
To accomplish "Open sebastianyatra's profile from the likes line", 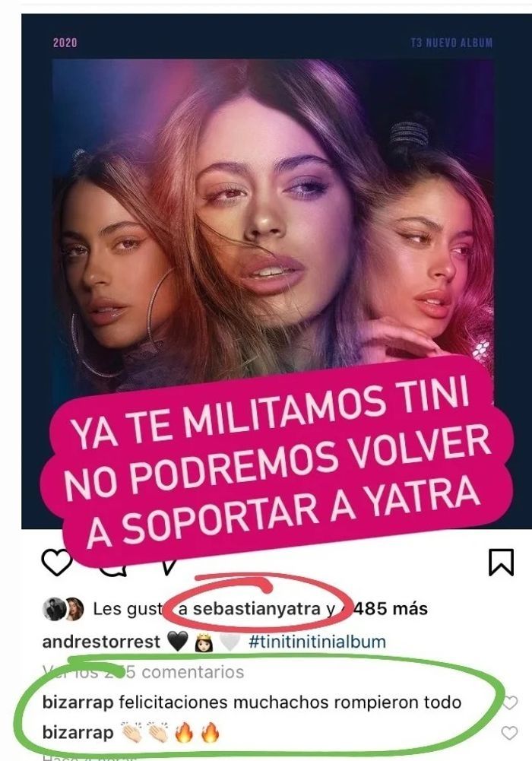I will tap(256, 609).
